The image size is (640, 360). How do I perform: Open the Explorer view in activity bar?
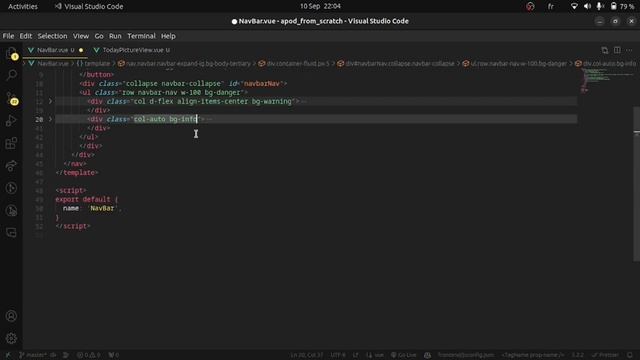(11, 53)
